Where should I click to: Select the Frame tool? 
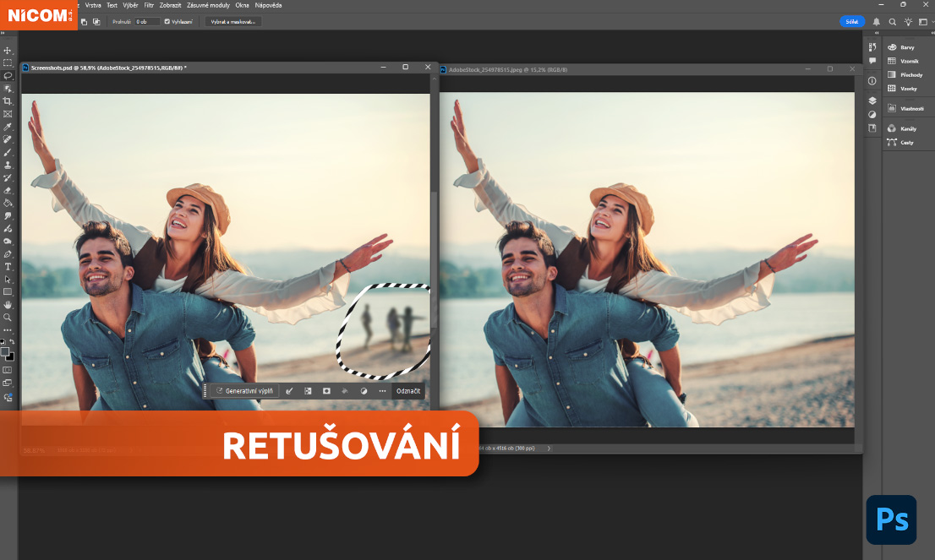click(x=8, y=114)
